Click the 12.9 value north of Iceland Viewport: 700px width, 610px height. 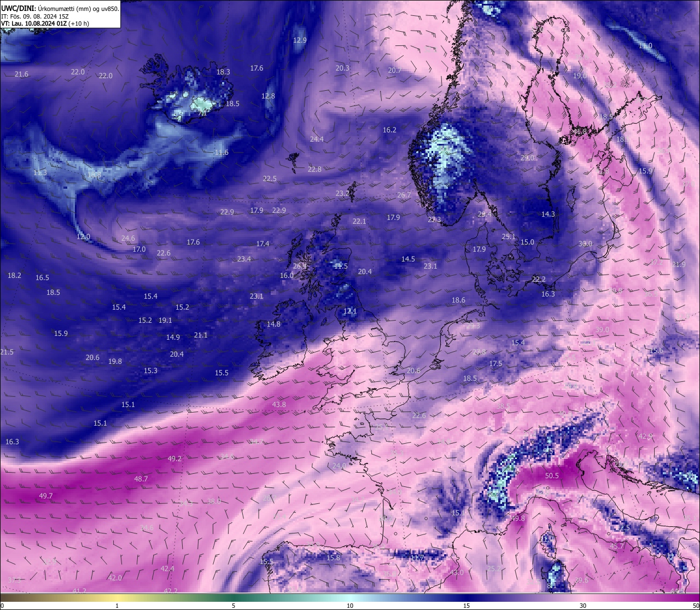tap(300, 40)
